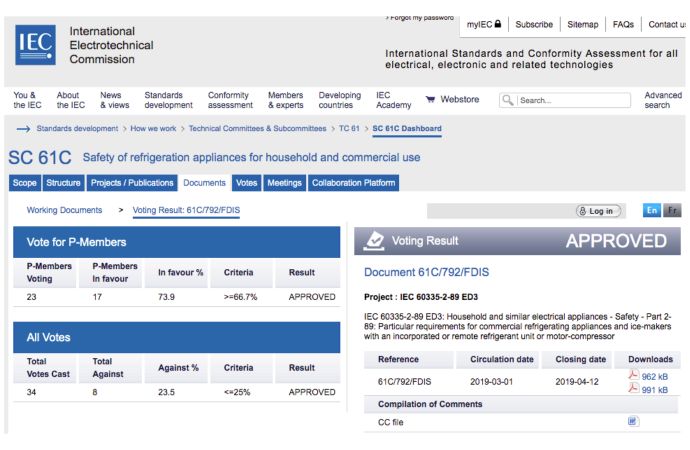The image size is (690, 450).
Task: Open the Projects / Publications tab
Action: [x=132, y=183]
